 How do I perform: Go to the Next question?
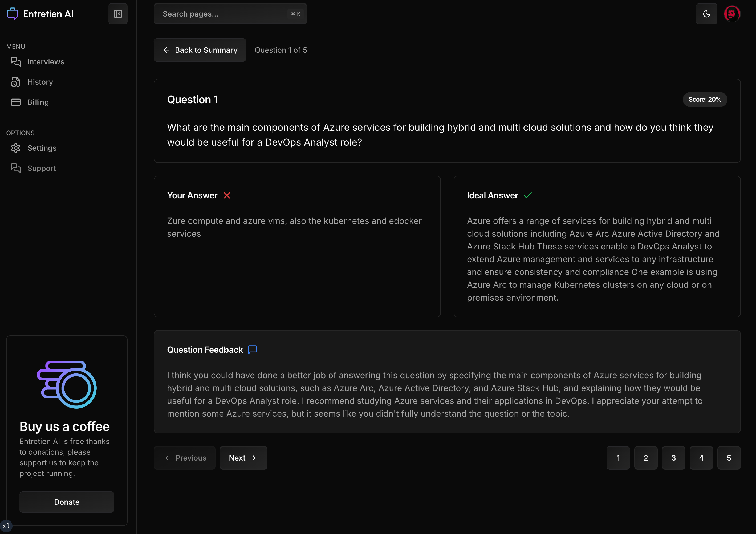pos(243,458)
